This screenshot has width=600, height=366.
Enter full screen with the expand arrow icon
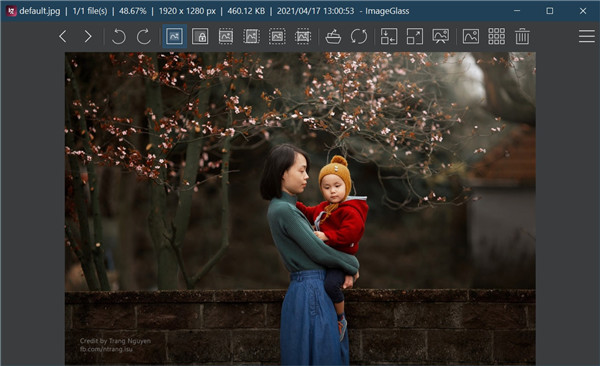(415, 37)
